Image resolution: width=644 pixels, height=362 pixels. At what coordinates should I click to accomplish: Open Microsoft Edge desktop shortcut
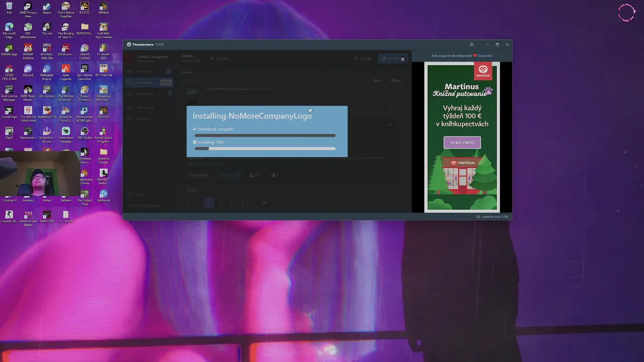point(9,31)
